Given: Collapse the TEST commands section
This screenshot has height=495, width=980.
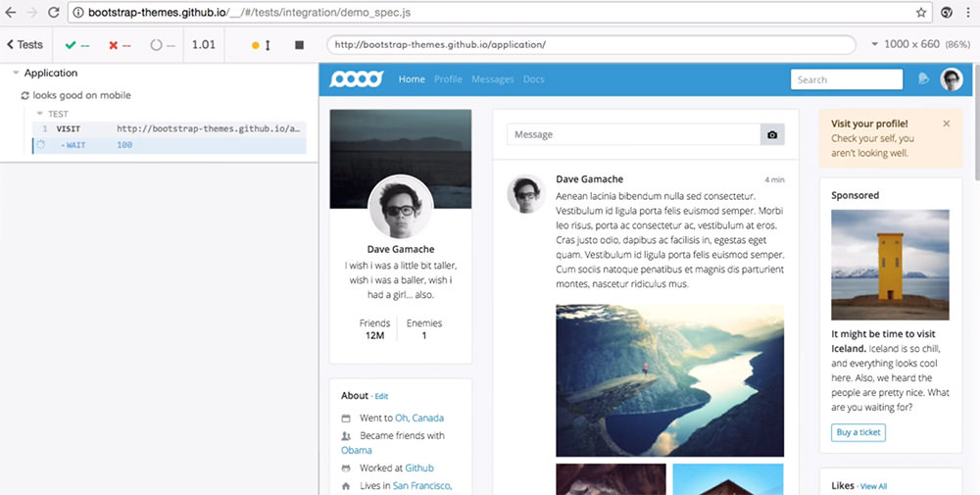Looking at the screenshot, I should 40,114.
